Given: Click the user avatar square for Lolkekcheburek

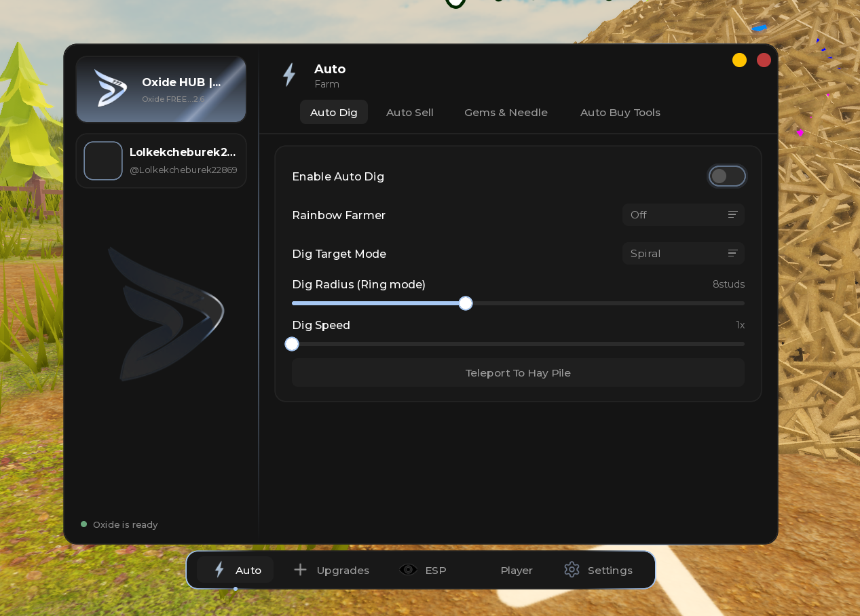Looking at the screenshot, I should (103, 161).
